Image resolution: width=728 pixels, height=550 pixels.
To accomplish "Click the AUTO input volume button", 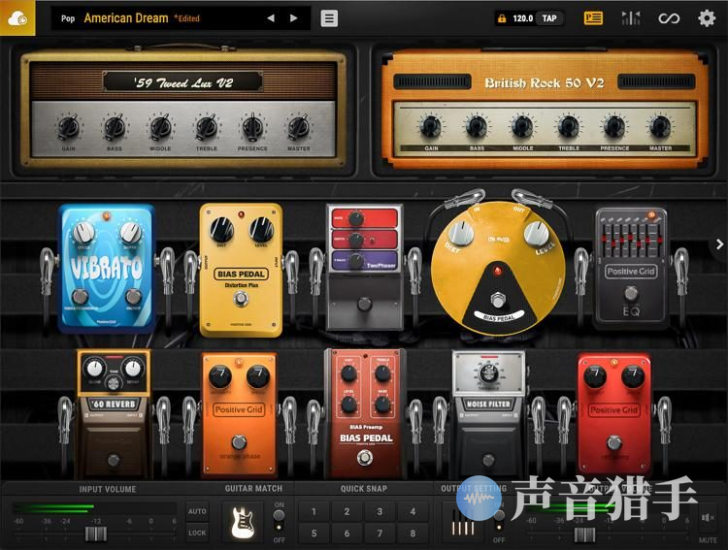I will (x=197, y=511).
